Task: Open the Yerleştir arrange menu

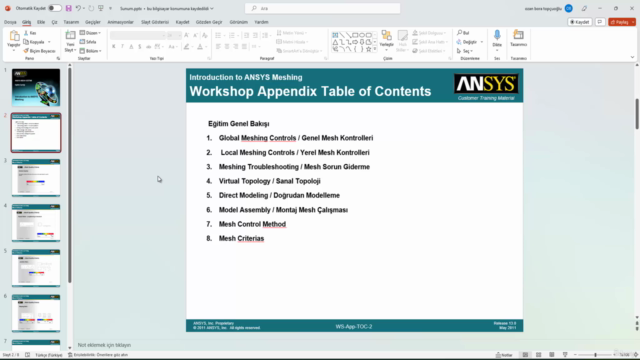Action: click(x=387, y=41)
